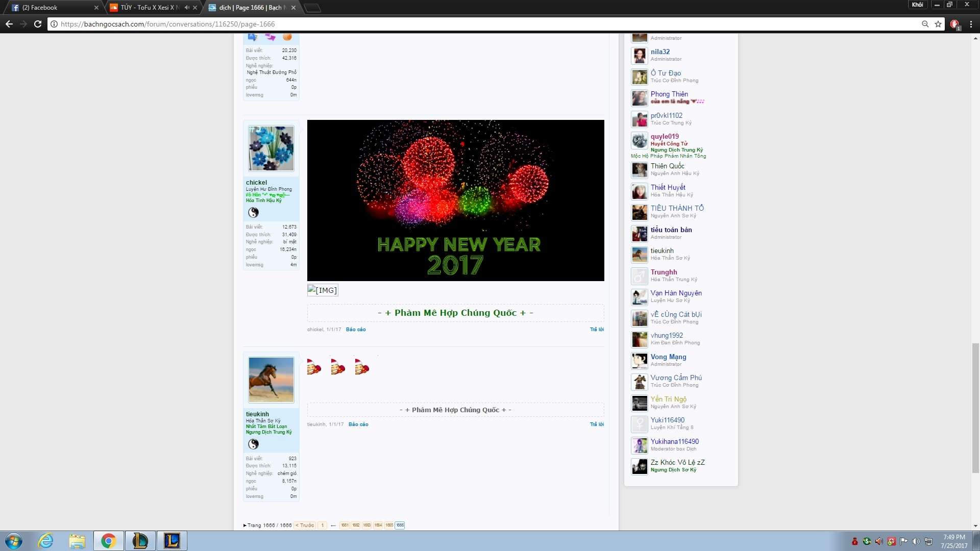Mute the TÚY ToFu tab audio icon
This screenshot has width=980, height=551.
[x=187, y=8]
